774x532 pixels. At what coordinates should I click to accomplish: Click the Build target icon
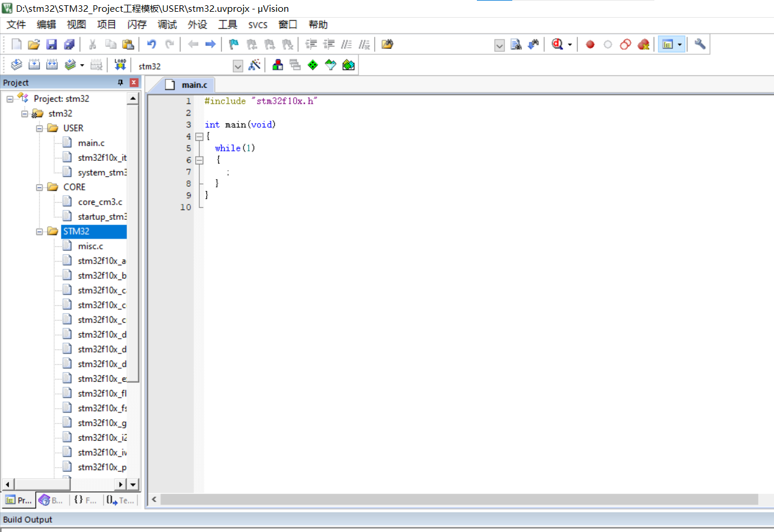click(34, 65)
